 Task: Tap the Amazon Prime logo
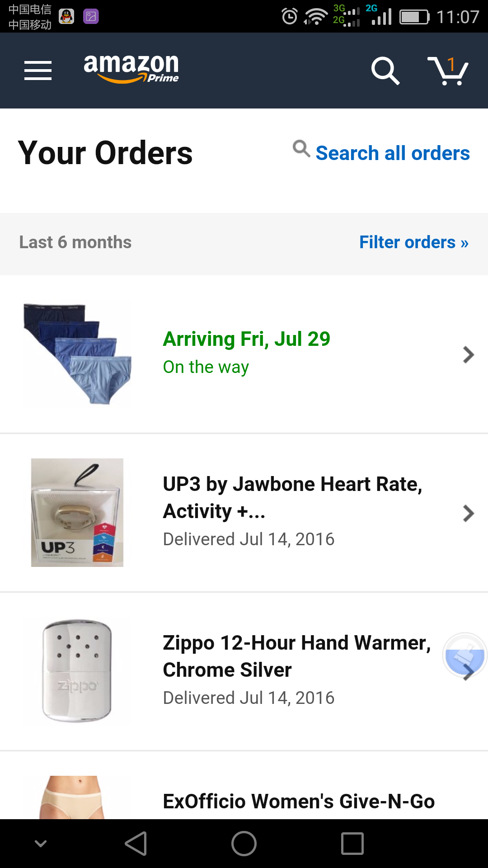[x=131, y=69]
